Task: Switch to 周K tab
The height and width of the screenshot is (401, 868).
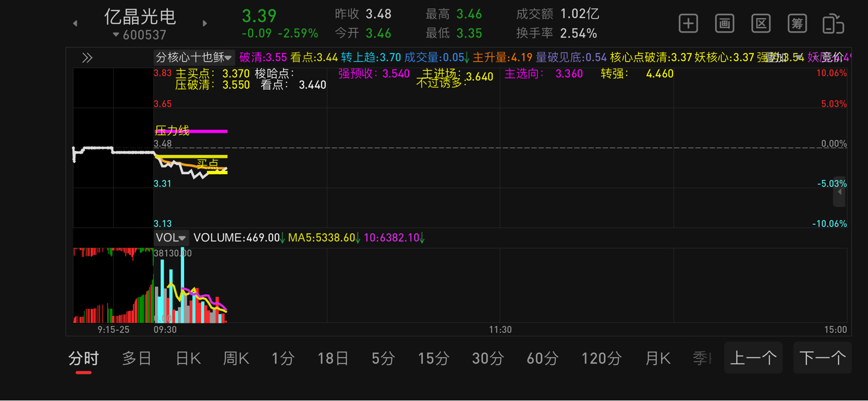Action: (236, 359)
